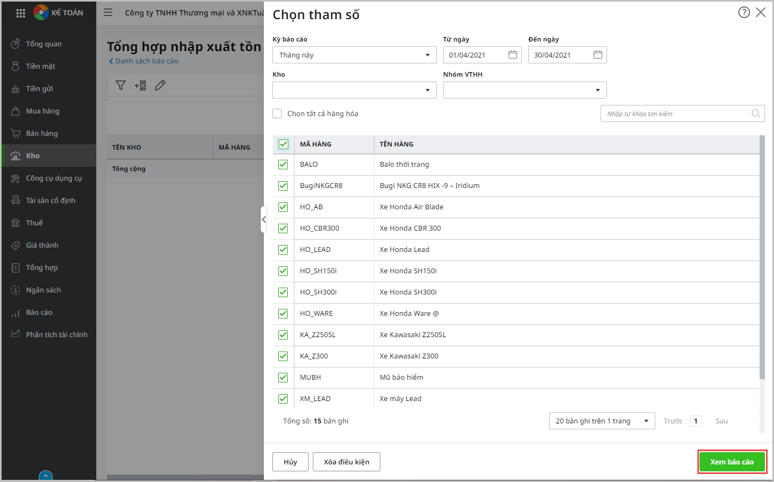Image resolution: width=774 pixels, height=482 pixels.
Task: Click the Kế Toán logo icon
Action: 41,12
